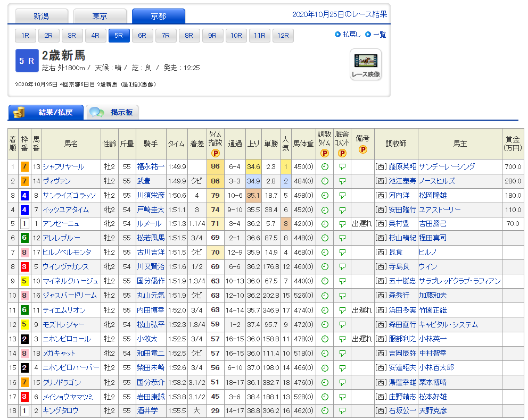Open the 掲示板 tab

tap(113, 112)
